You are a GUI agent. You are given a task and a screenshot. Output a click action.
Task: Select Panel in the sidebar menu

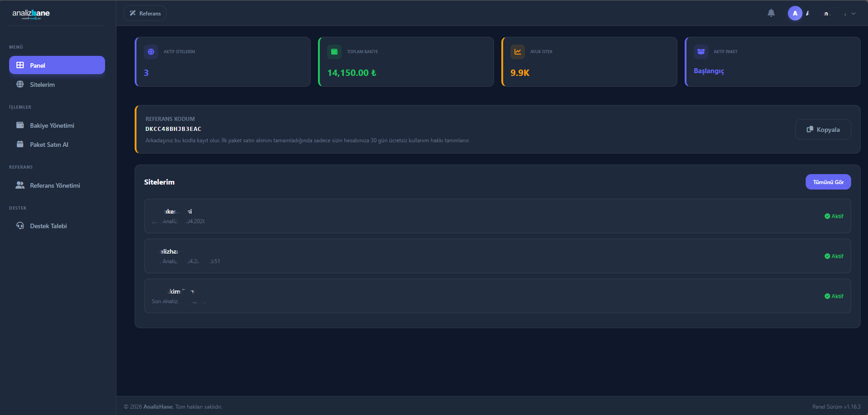tap(57, 65)
